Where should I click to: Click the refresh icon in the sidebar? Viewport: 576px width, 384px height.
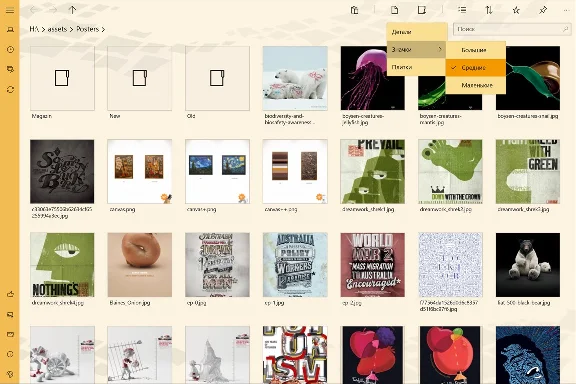10,89
